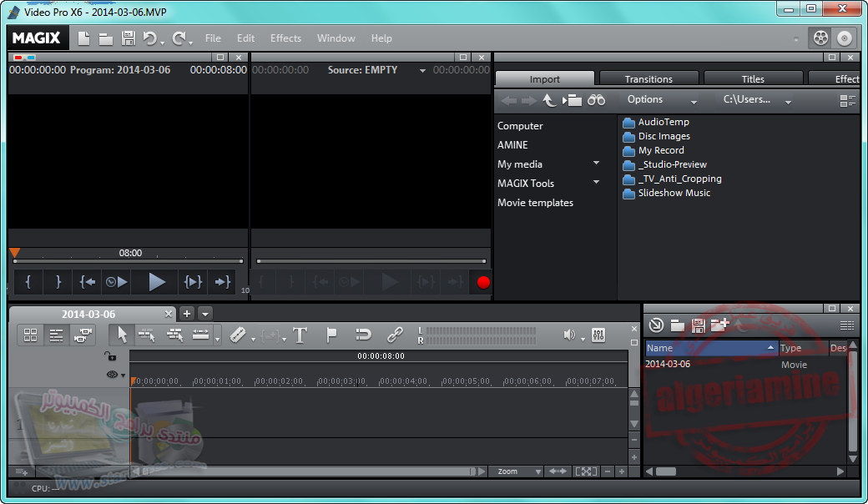Viewport: 868px width, 504px height.
Task: Click the save floppy disk icon
Action: pyautogui.click(x=129, y=38)
